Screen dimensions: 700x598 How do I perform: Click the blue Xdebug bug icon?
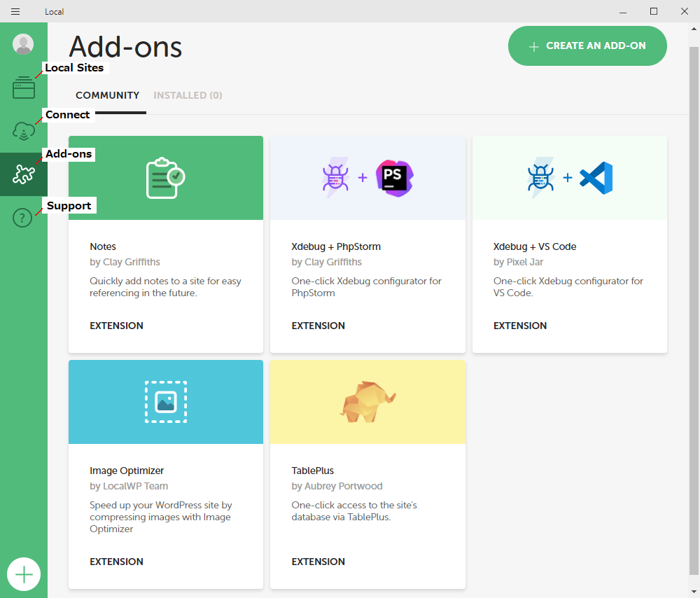point(540,178)
